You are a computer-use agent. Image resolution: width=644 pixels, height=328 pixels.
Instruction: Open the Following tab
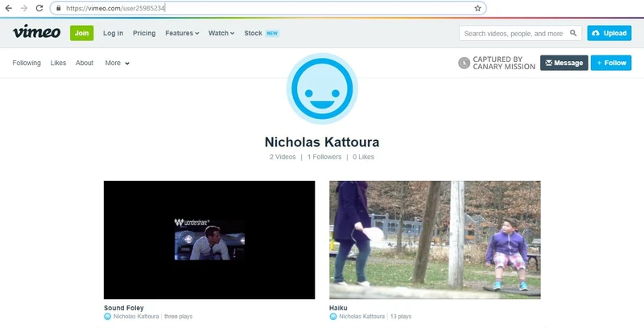point(27,63)
